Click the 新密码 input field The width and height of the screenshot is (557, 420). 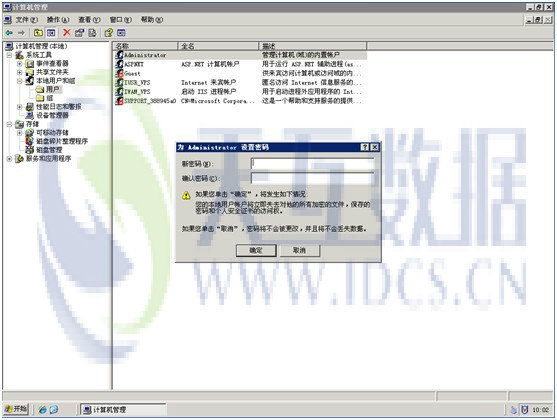(312, 163)
